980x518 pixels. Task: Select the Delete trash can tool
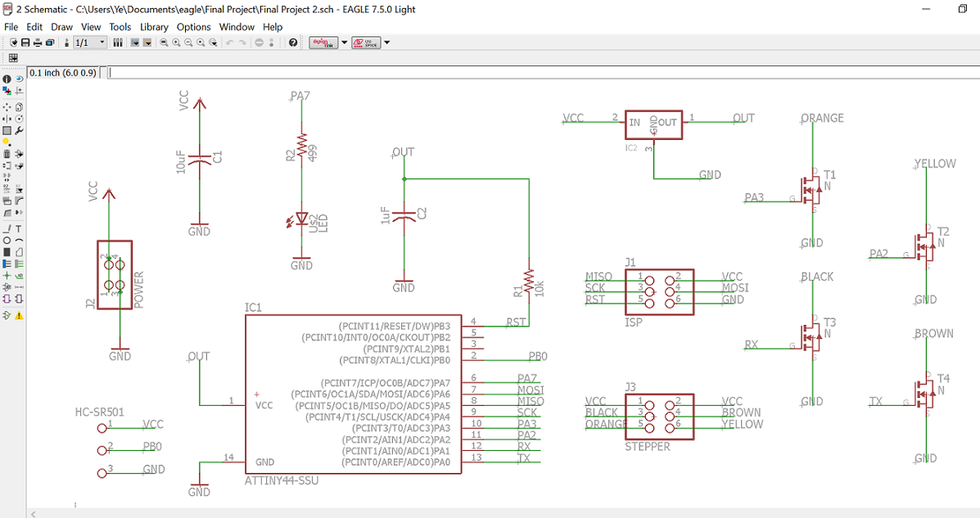[7, 154]
